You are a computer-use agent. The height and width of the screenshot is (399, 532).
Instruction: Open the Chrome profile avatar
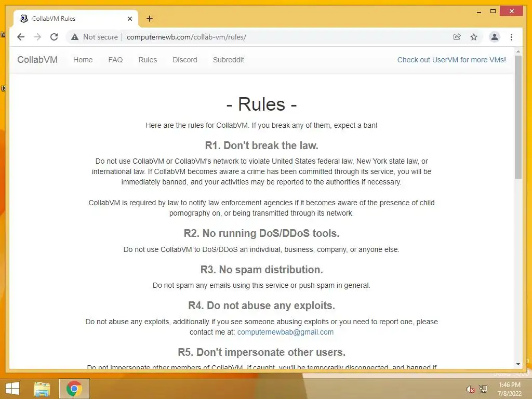[x=495, y=37]
